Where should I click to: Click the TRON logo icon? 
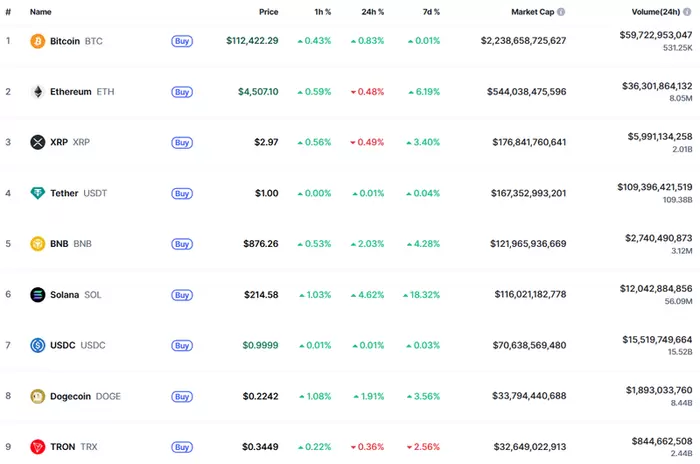38,447
